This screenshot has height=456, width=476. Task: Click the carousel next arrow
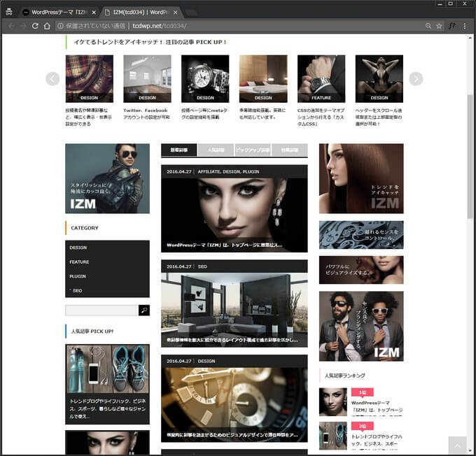(x=416, y=79)
